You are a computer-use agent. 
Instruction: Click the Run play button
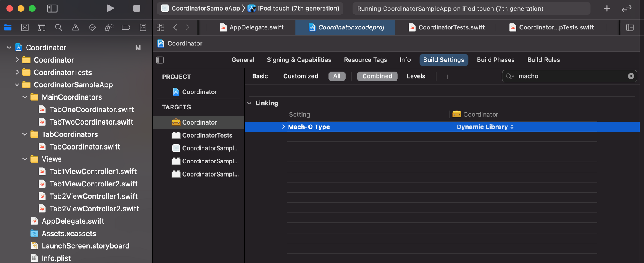(110, 8)
